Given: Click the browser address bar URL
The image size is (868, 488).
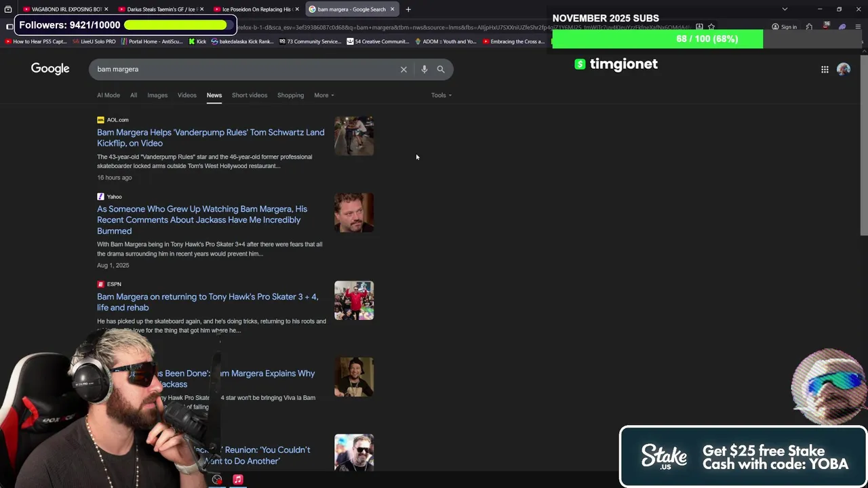Looking at the screenshot, I should click(x=461, y=27).
